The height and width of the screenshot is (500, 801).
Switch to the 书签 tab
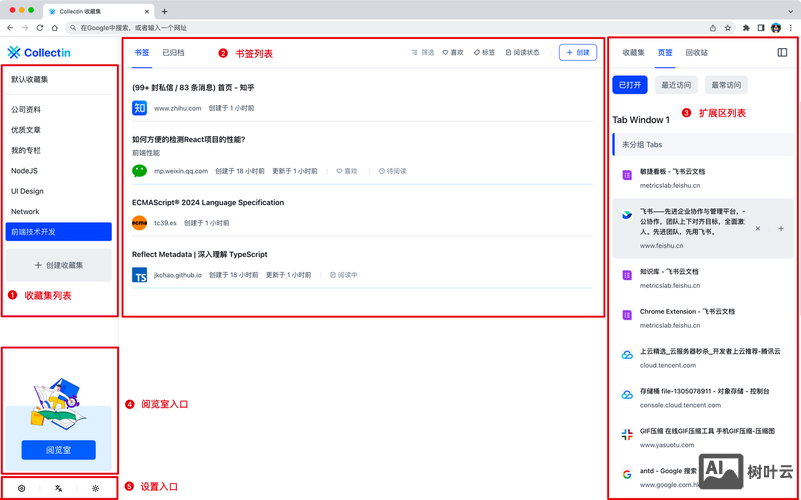click(x=142, y=53)
